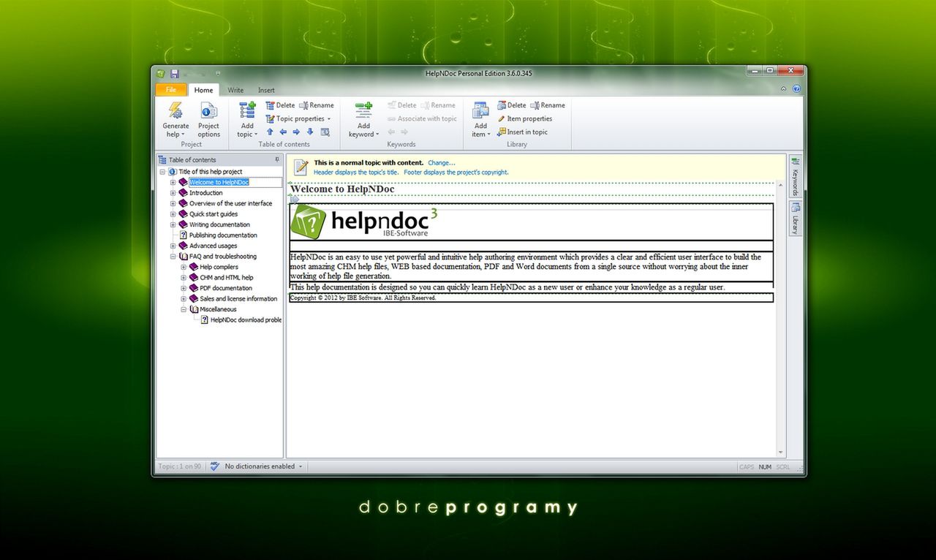Open the Add topic dropdown arrow
Screen dimensions: 936x560
tap(256, 135)
